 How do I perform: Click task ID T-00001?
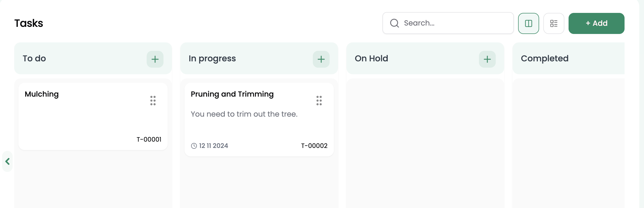click(149, 140)
